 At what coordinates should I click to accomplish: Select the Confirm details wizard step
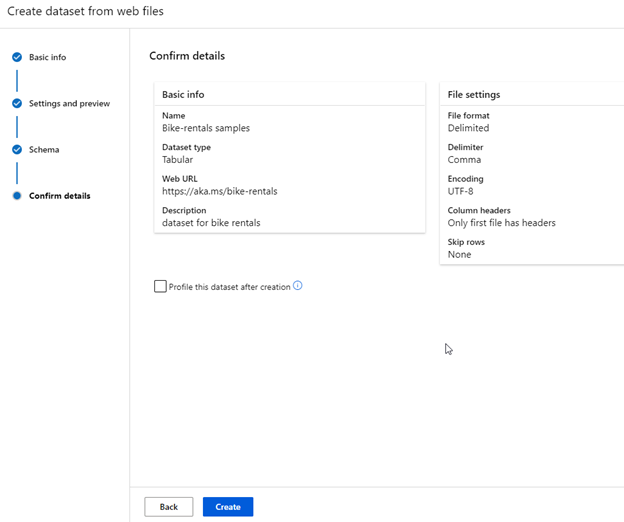click(59, 196)
